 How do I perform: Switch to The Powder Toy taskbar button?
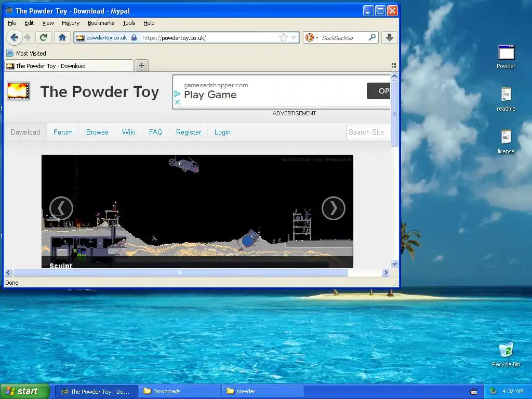pos(96,391)
